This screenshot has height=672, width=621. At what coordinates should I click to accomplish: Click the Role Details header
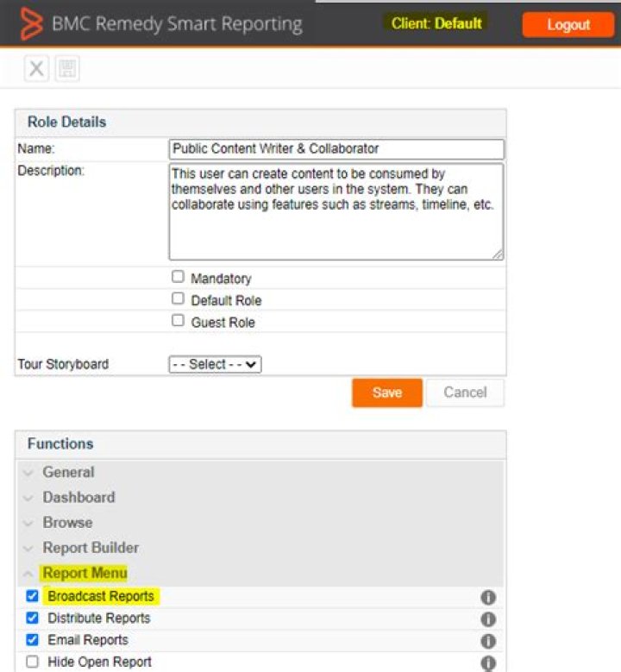(x=260, y=122)
